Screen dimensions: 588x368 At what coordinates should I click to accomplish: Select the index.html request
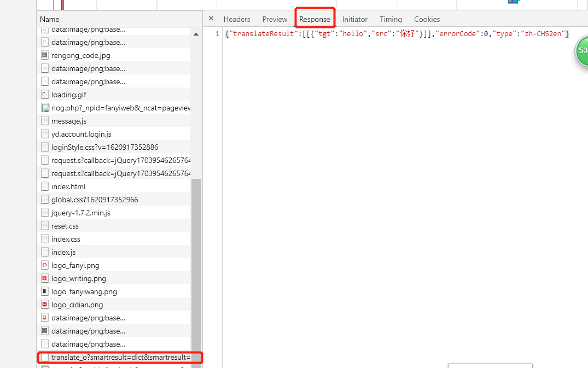coord(114,186)
